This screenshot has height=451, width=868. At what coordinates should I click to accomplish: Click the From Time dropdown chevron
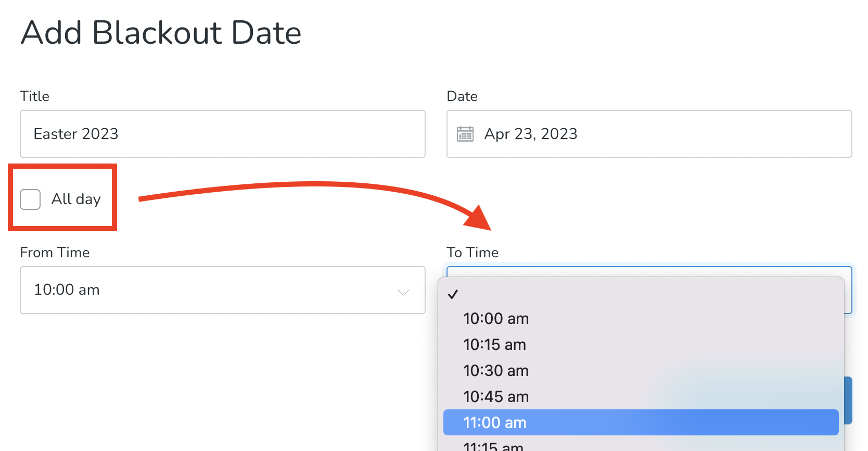point(403,293)
